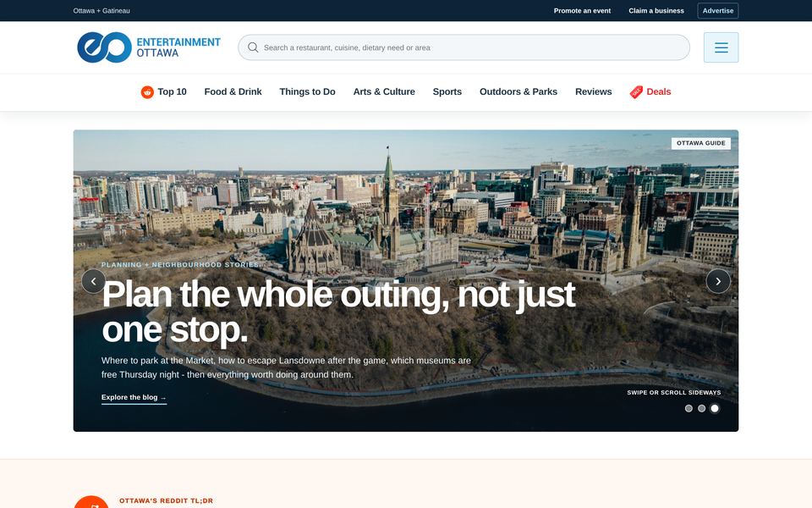The height and width of the screenshot is (508, 812).
Task: Open the Sports section
Action: pos(447,91)
